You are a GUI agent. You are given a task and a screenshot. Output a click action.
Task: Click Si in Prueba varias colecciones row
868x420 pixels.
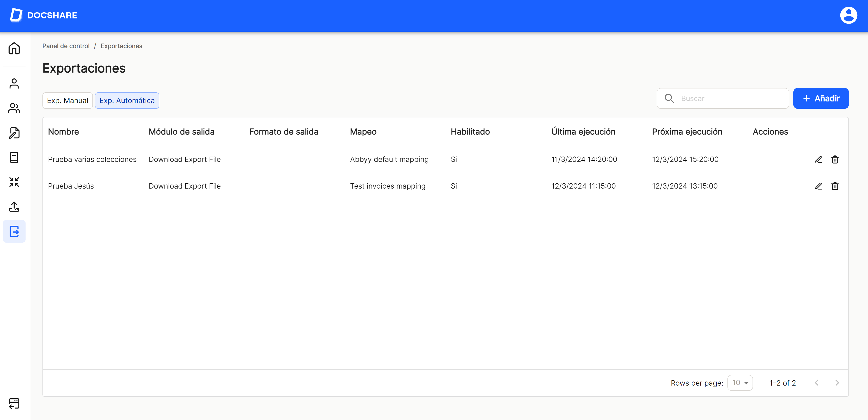point(454,159)
